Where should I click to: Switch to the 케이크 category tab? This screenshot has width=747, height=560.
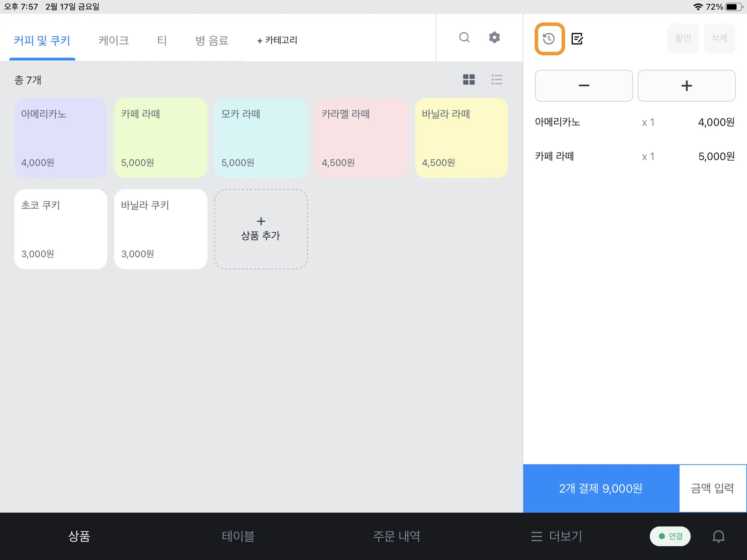point(113,40)
